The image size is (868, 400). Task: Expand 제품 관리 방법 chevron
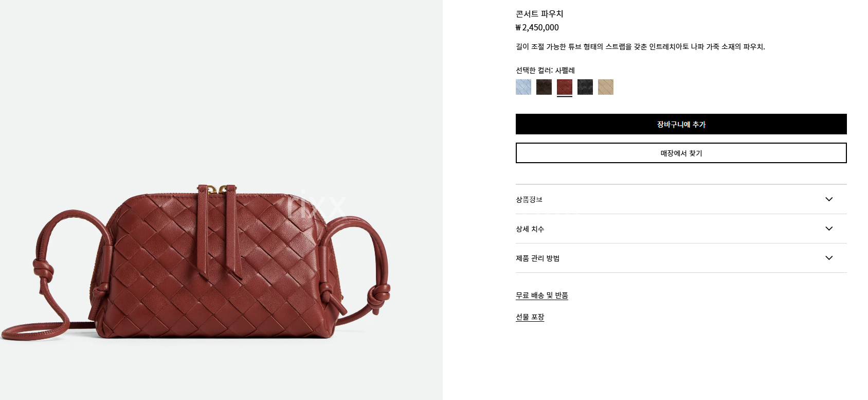pos(829,258)
